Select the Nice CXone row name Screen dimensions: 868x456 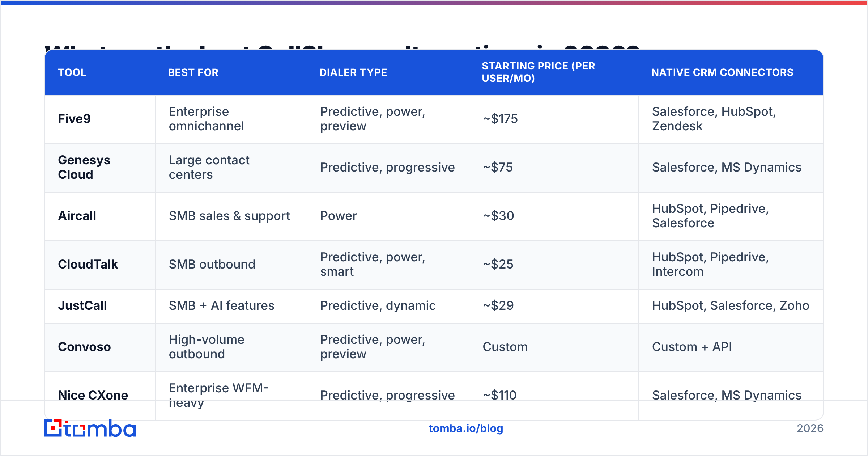[93, 395]
